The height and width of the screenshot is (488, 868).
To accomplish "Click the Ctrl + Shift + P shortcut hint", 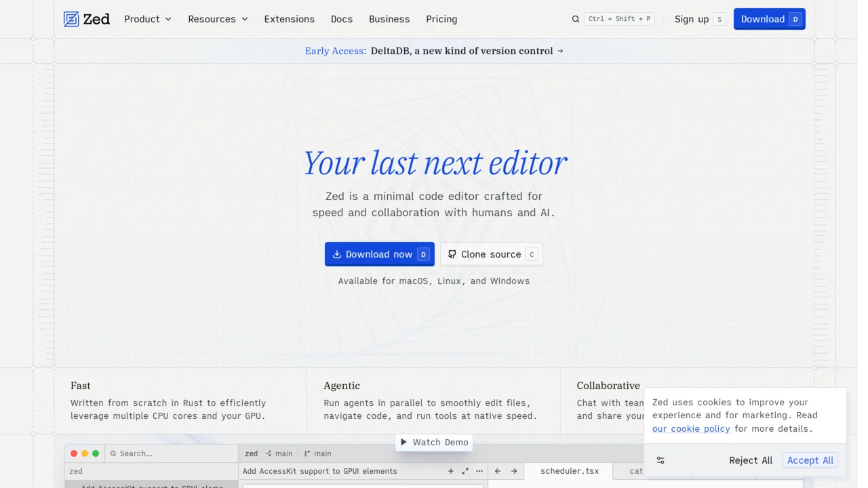I will pyautogui.click(x=620, y=19).
